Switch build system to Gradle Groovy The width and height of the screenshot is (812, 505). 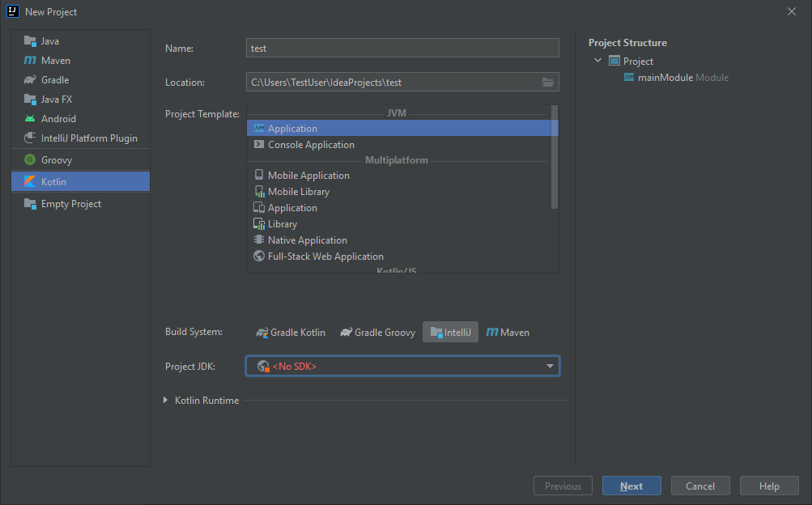377,333
